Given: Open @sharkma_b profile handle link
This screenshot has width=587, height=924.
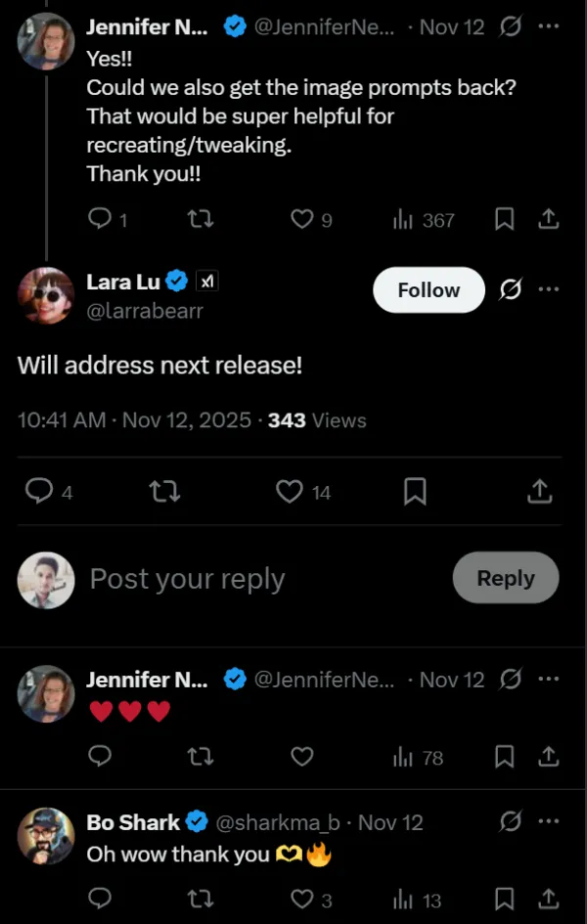Looking at the screenshot, I should 278,822.
